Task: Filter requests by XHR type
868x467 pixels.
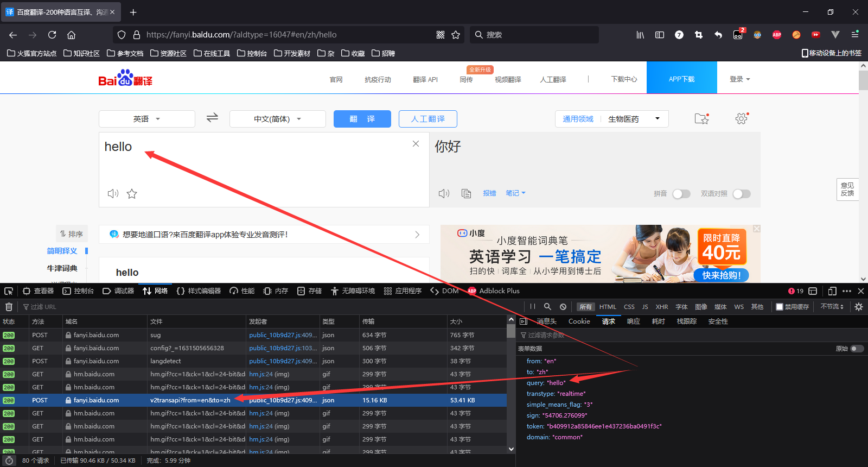Action: pos(662,307)
